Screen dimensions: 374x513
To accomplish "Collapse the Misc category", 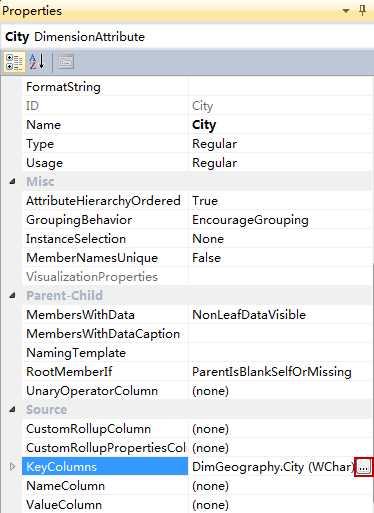I will (12, 182).
